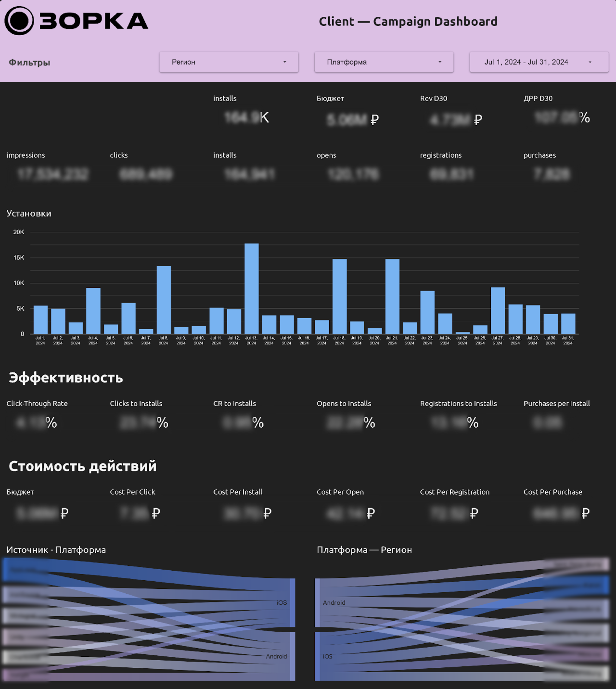Select the Jul 21 bar in Установки chart
Viewport: 616px width, 689px height.
[392, 296]
